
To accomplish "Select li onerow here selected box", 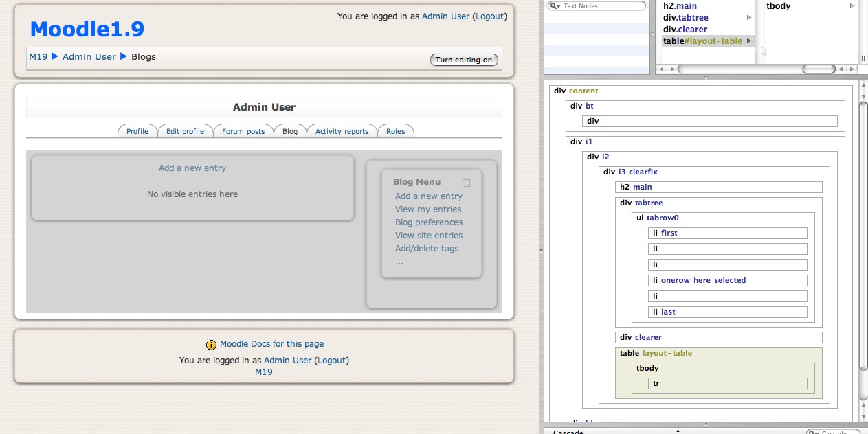I will [x=728, y=280].
